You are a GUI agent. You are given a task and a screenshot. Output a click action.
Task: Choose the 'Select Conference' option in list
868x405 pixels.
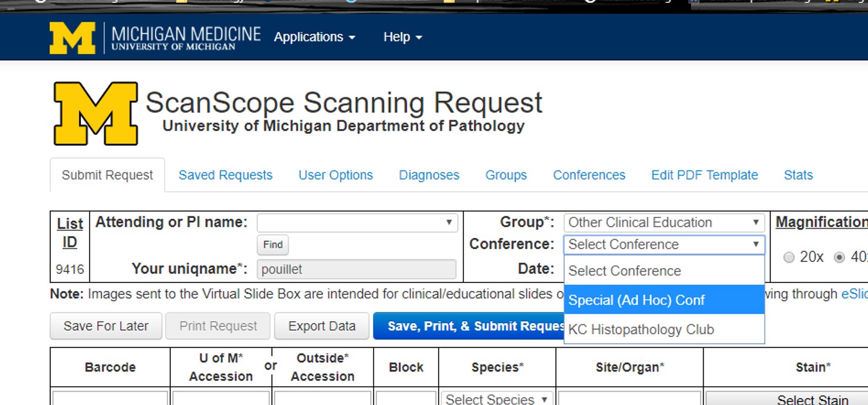click(664, 271)
